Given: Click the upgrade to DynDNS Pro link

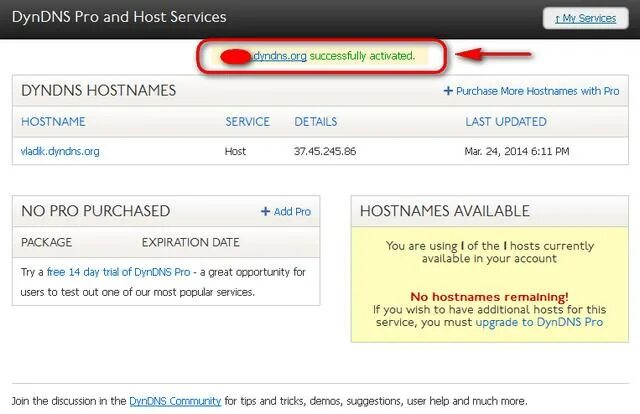Looking at the screenshot, I should click(539, 322).
